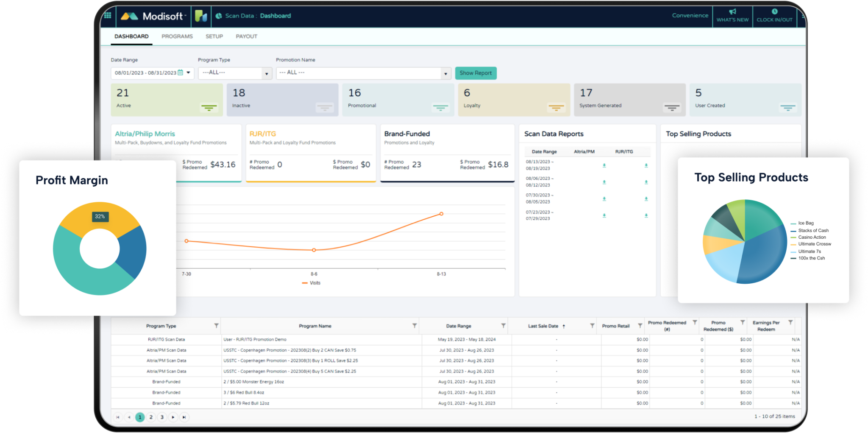Viewport: 868px width, 433px height.
Task: Open the Promotion Name dropdown
Action: [445, 73]
